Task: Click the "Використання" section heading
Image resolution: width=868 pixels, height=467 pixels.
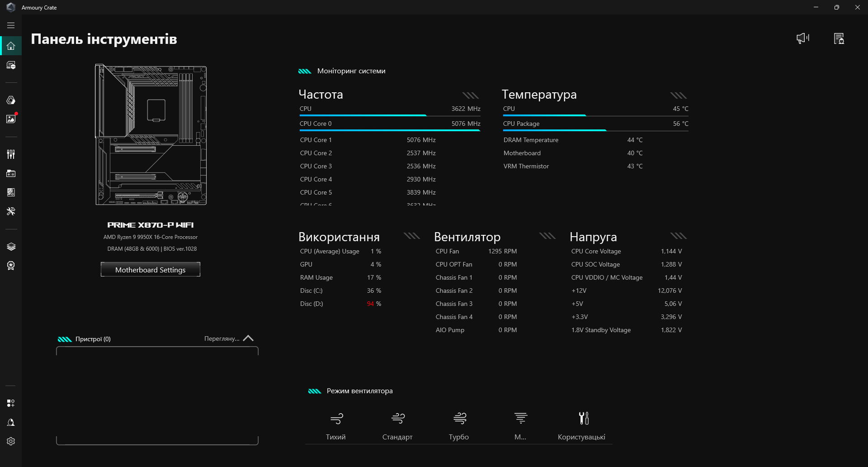Action: 339,237
